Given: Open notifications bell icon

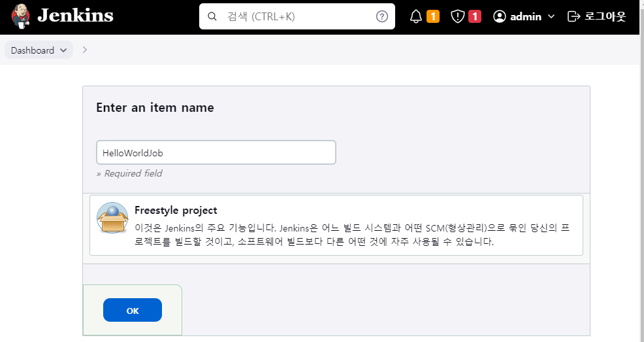Looking at the screenshot, I should 416,16.
